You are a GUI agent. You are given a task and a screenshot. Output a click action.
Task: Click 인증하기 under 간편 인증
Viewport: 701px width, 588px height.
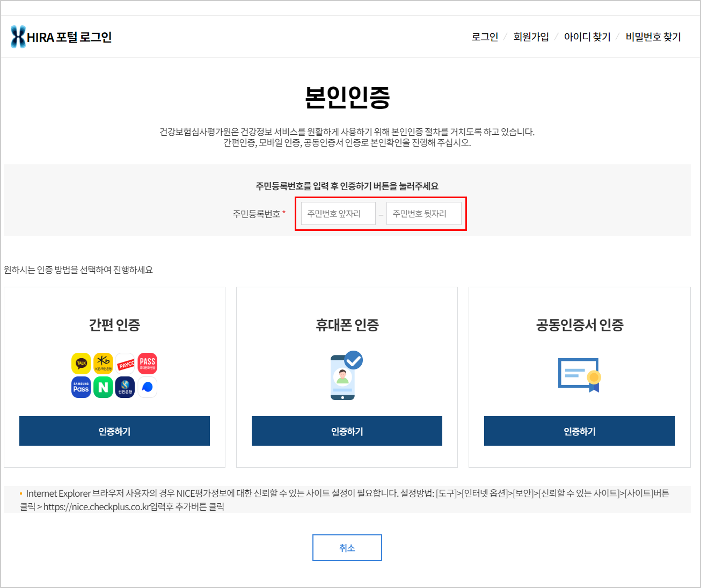pyautogui.click(x=114, y=431)
